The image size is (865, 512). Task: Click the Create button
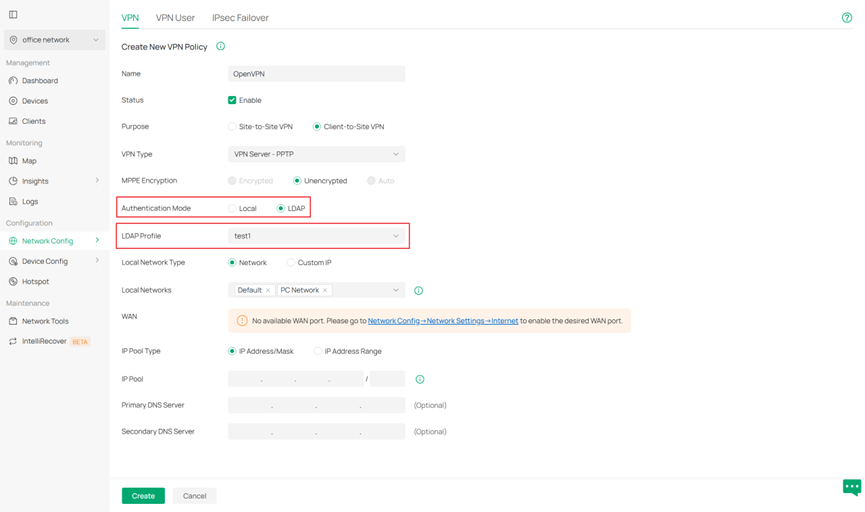tap(143, 496)
